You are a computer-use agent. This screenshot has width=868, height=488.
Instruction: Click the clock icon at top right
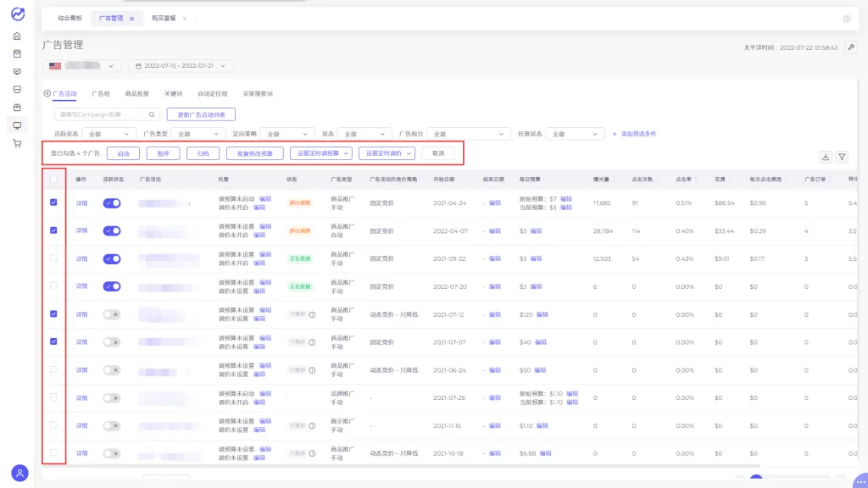(x=847, y=19)
